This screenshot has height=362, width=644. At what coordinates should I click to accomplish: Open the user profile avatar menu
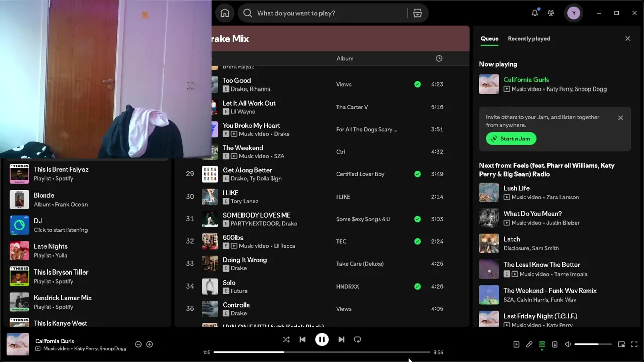(573, 13)
